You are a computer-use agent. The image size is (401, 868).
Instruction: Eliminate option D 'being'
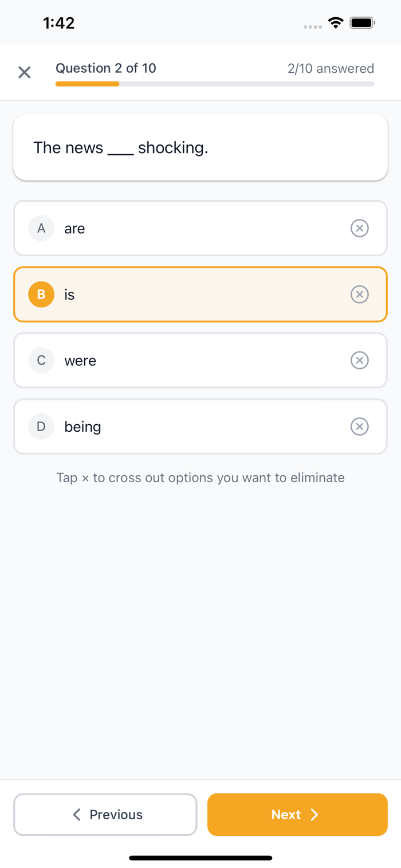pos(359,427)
